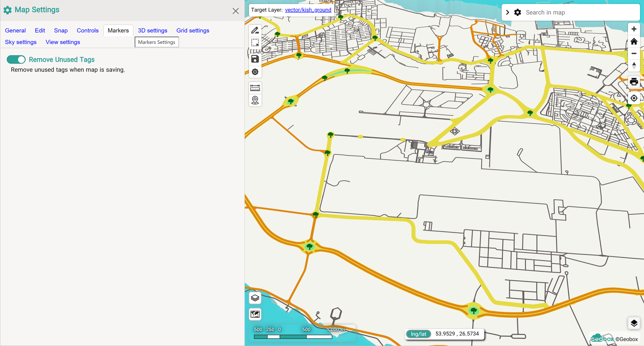Close the Map Settings panel
644x346 pixels.
coord(235,11)
